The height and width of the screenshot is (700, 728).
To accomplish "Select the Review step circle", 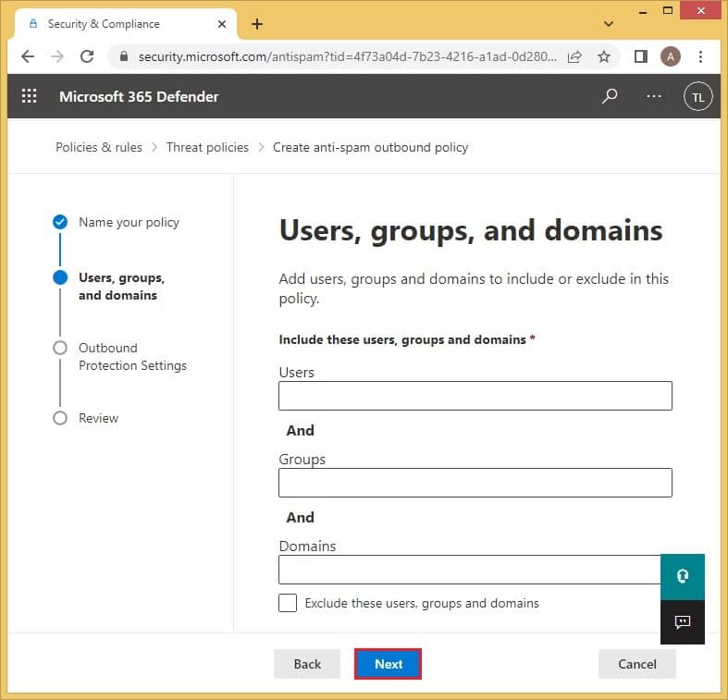I will coord(60,418).
